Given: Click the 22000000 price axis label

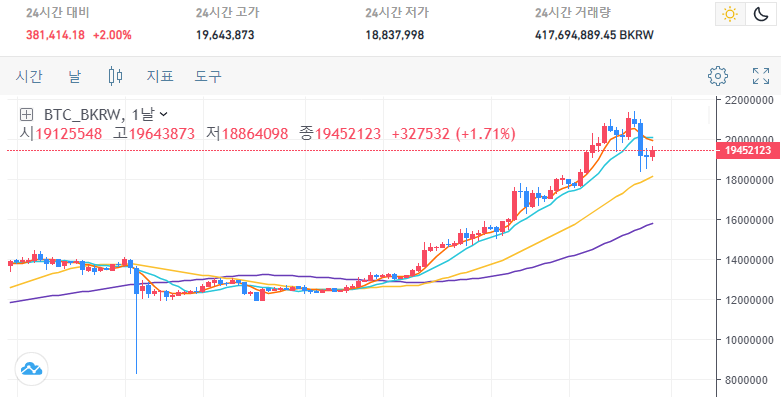Looking at the screenshot, I should pyautogui.click(x=749, y=100).
